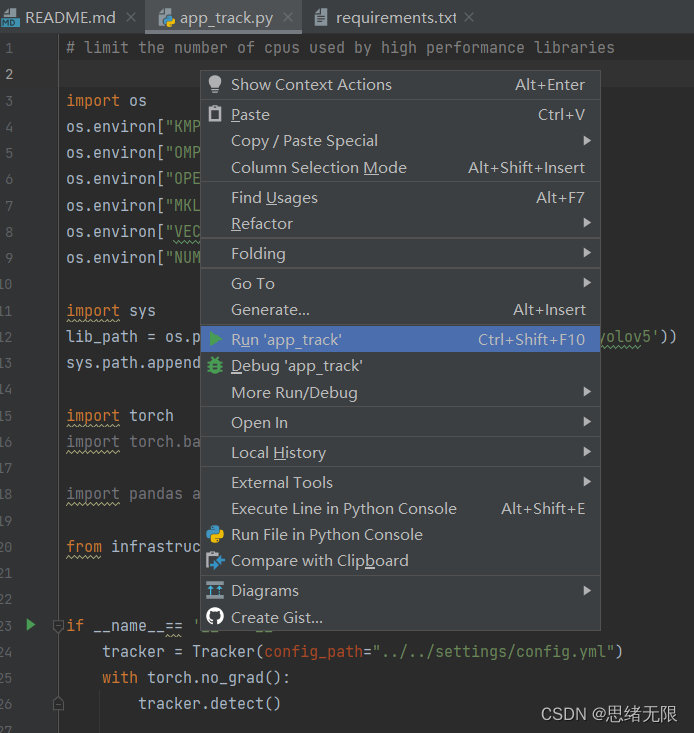The image size is (694, 733).
Task: Click the Paste clipboard icon
Action: (x=215, y=114)
